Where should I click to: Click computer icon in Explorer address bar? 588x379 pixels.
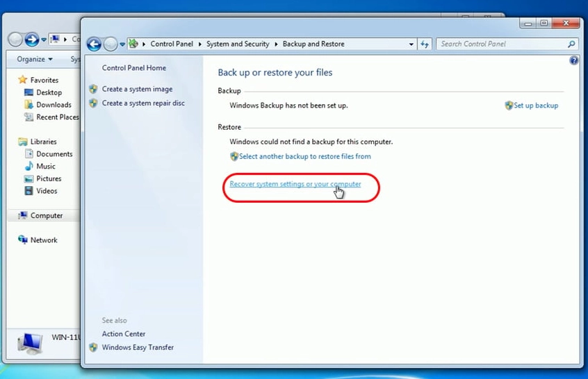pyautogui.click(x=55, y=39)
